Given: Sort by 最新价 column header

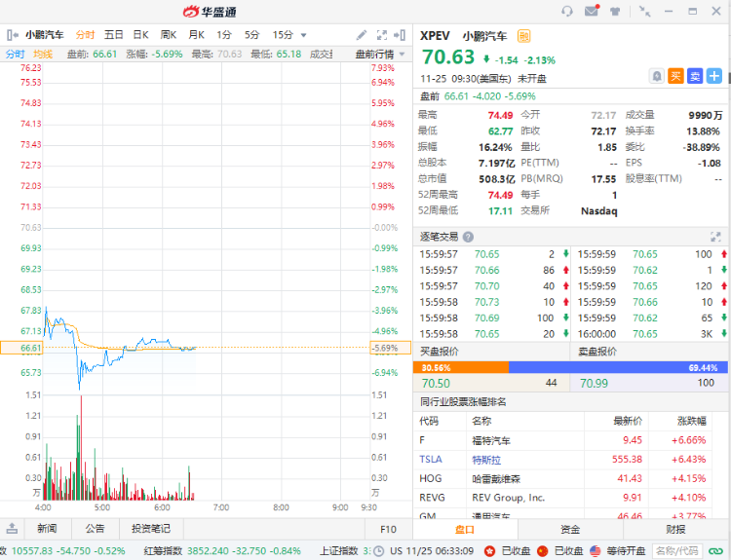Looking at the screenshot, I should tap(628, 421).
